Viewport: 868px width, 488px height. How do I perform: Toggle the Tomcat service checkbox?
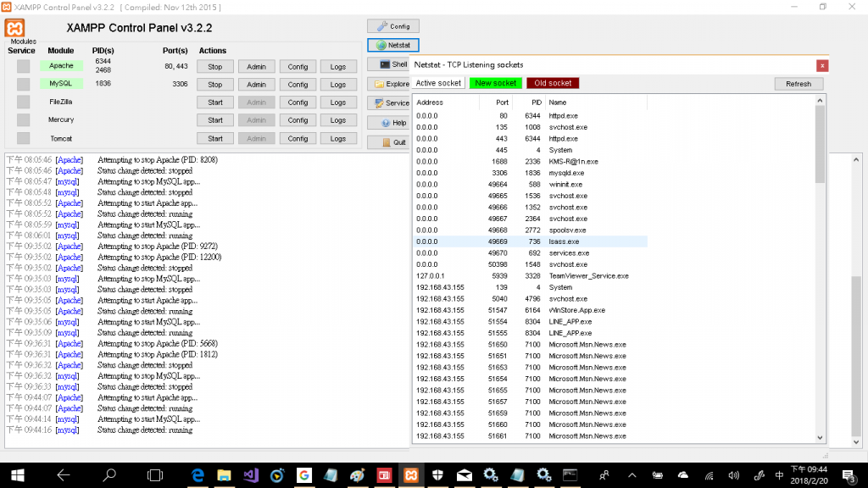[x=23, y=138]
